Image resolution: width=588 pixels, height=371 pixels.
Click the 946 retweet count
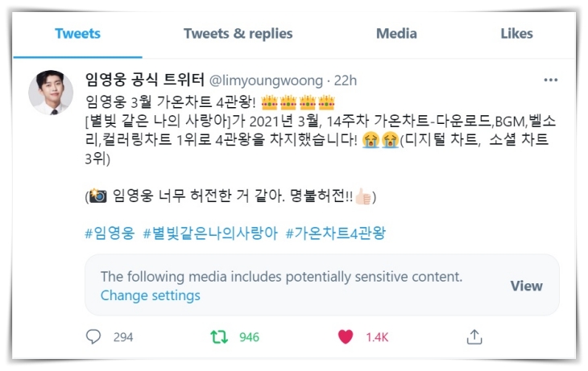(x=249, y=337)
